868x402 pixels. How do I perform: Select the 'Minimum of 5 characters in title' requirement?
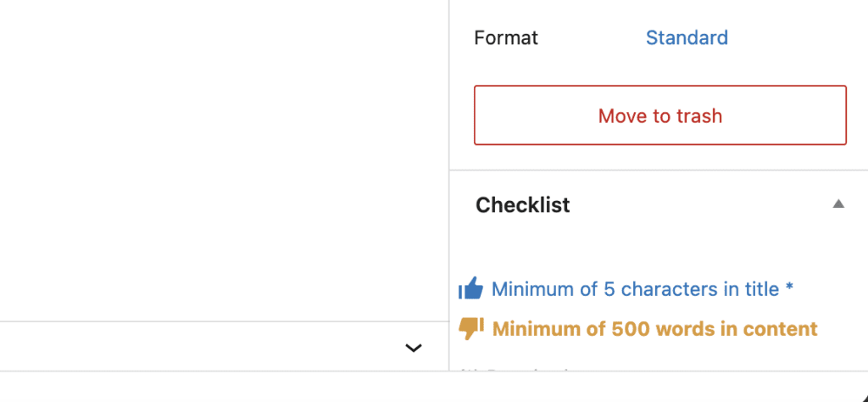coord(636,289)
